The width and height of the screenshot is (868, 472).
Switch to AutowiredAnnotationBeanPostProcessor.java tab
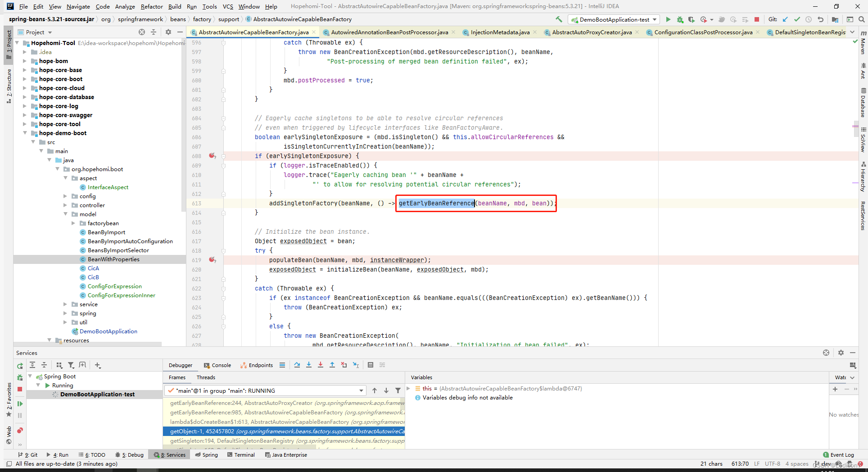(389, 32)
